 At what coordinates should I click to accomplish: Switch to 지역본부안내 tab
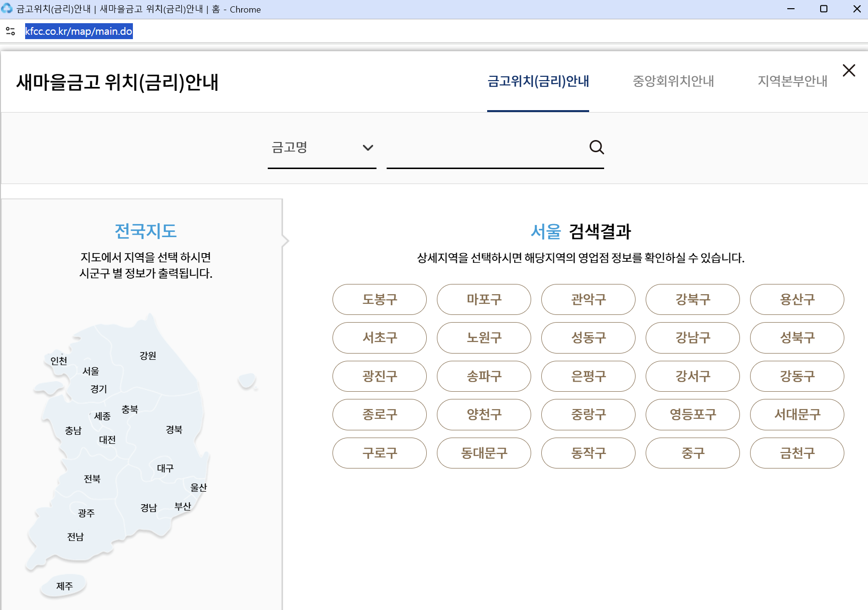pos(793,81)
